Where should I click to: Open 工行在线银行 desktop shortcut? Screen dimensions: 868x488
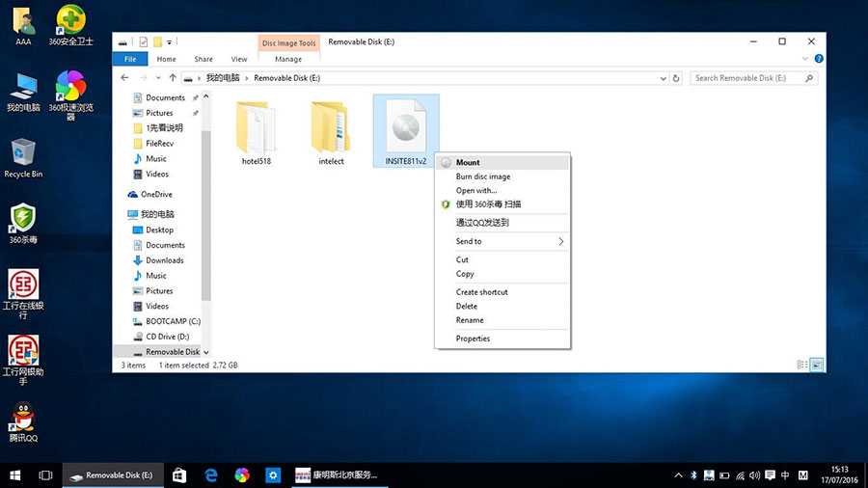[x=23, y=294]
